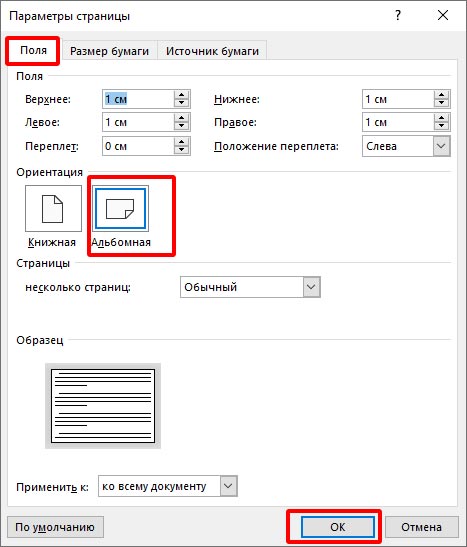Increase the Правое margin value
467x547 pixels.
(x=442, y=118)
